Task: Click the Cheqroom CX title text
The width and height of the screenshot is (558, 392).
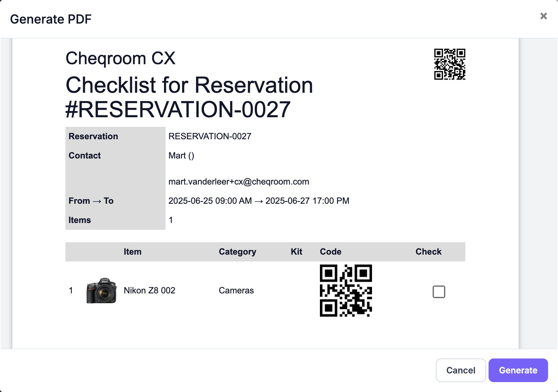Action: point(121,58)
